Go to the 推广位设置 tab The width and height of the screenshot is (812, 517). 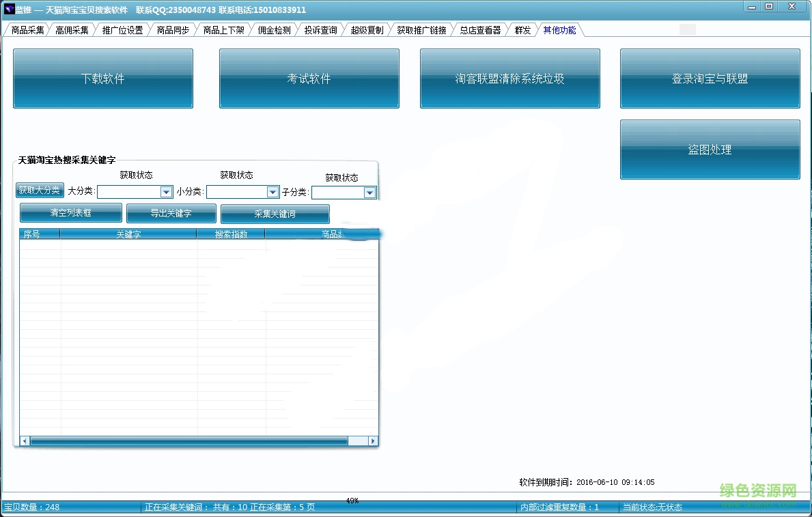click(122, 30)
